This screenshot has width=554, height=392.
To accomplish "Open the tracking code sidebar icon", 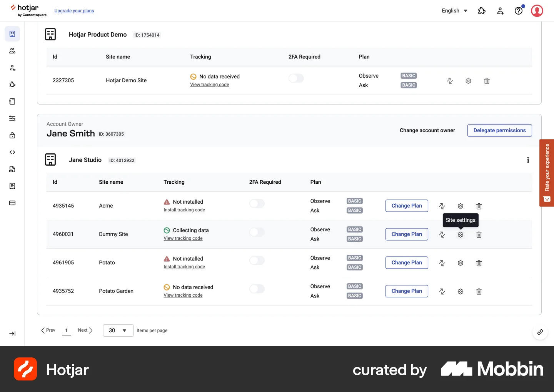I will click(12, 152).
